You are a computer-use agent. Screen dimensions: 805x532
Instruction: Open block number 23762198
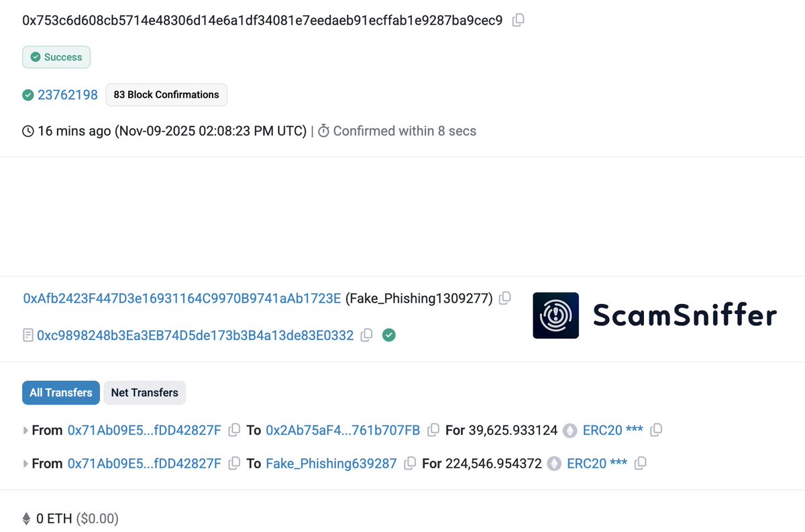pyautogui.click(x=68, y=95)
